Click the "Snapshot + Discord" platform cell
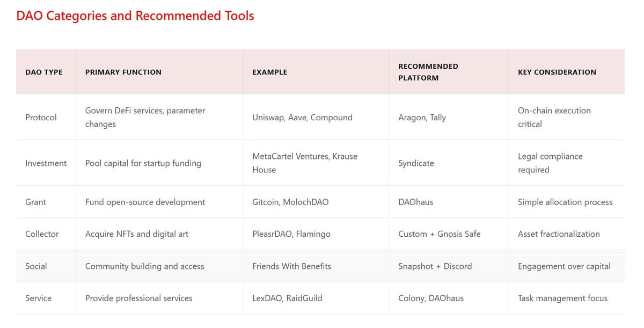Screen dimensions: 644x328 tap(434, 266)
